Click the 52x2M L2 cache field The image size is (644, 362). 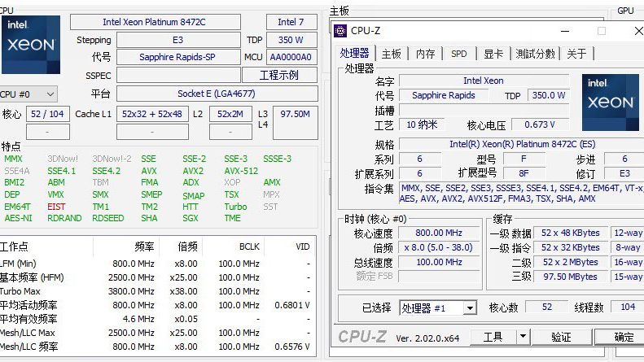(230, 114)
